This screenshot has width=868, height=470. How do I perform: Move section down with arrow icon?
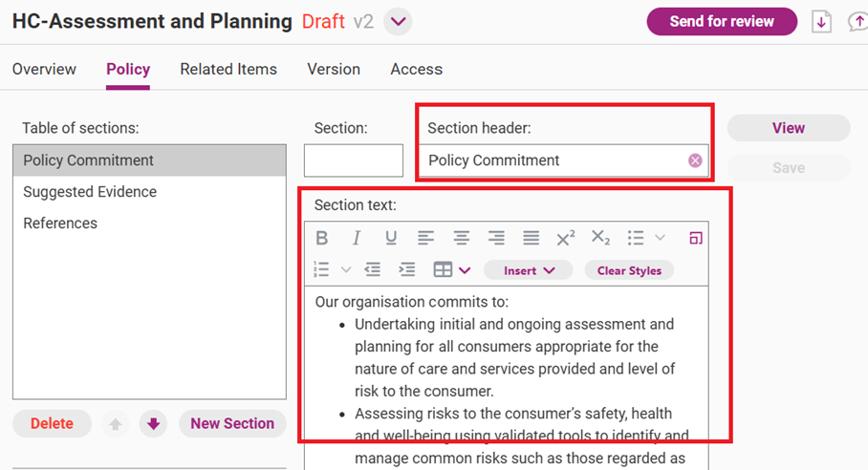tap(153, 424)
